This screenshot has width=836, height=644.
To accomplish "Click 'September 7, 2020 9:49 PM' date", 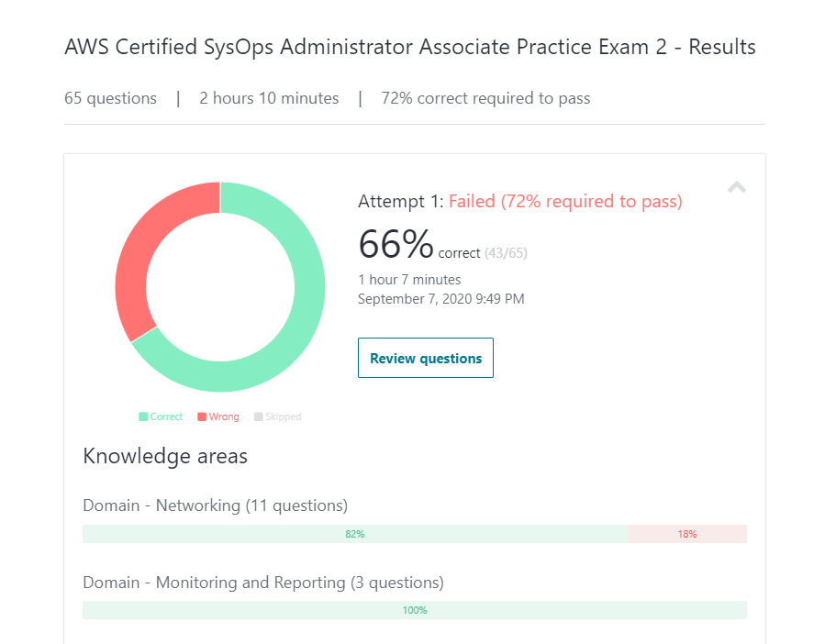I will 440,298.
